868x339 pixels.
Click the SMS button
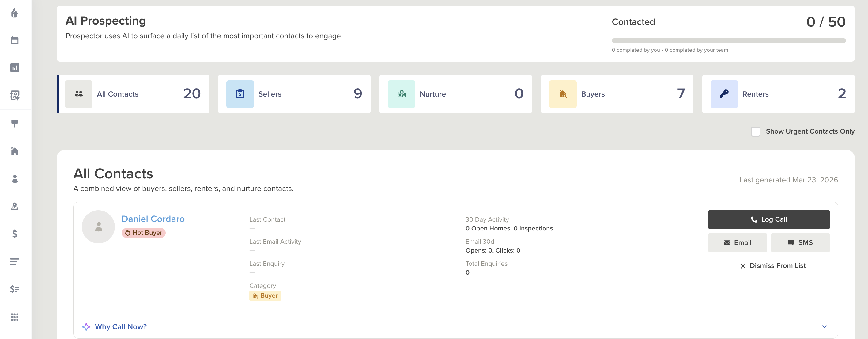(800, 242)
